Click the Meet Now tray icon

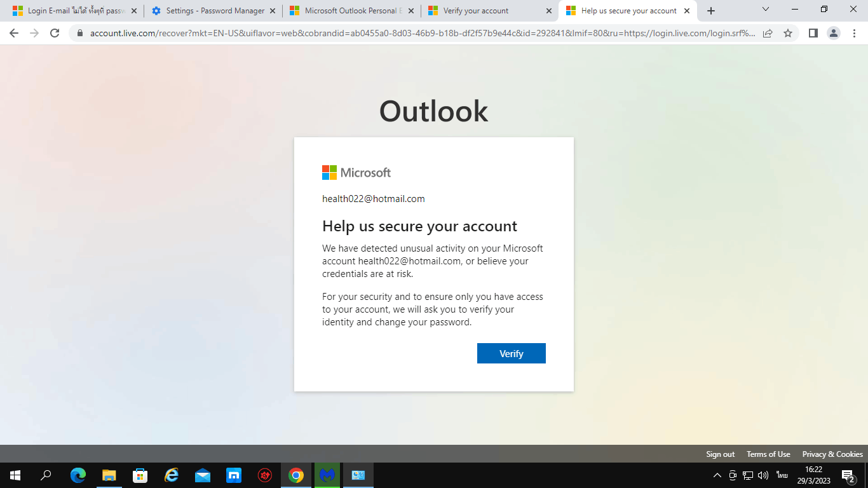click(733, 475)
